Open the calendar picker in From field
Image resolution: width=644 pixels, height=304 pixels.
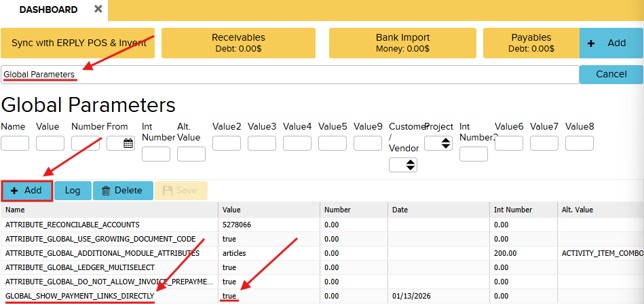[x=128, y=143]
